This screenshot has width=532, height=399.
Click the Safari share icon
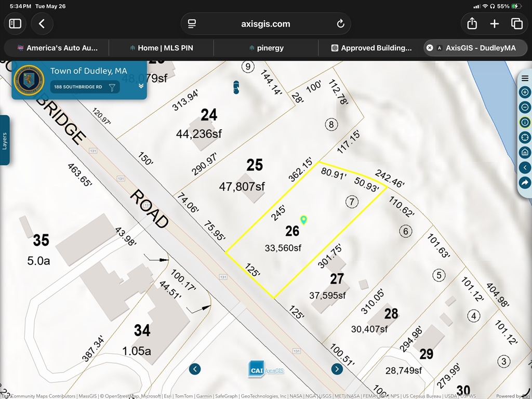[x=472, y=24]
